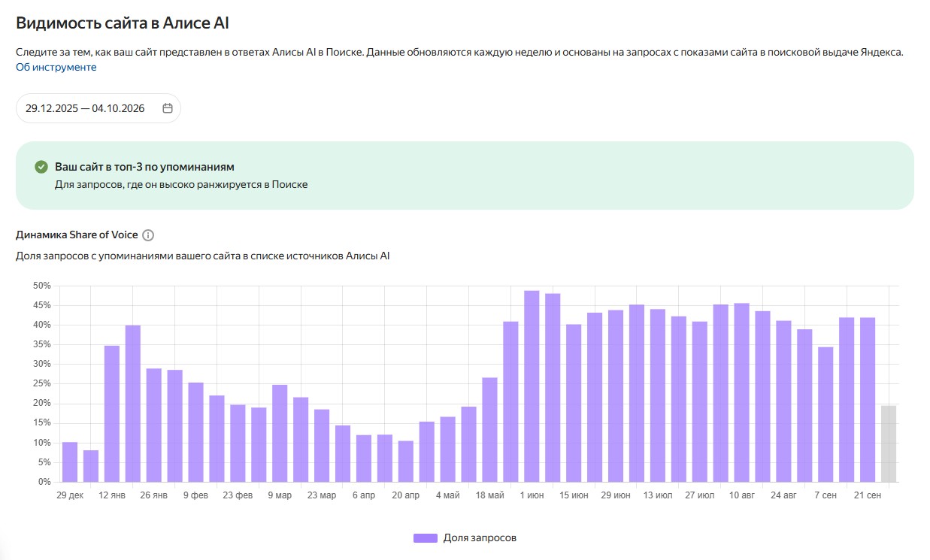Click the 25% label on the vertical axis
The height and width of the screenshot is (560, 930).
tap(41, 384)
